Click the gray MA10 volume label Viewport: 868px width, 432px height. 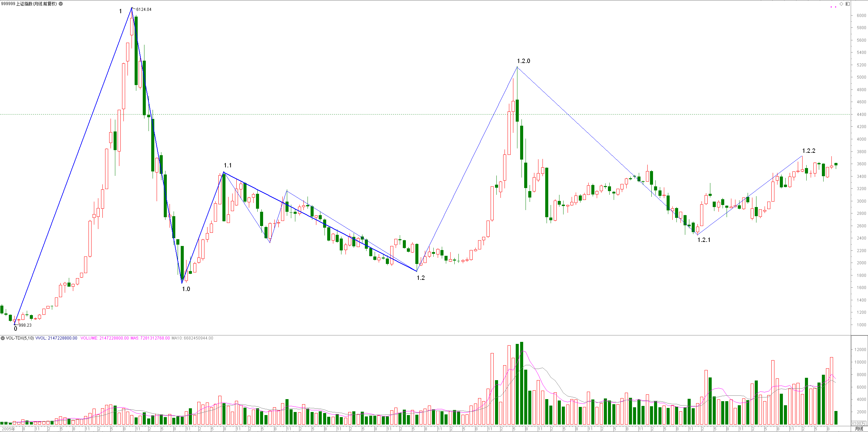(x=192, y=338)
